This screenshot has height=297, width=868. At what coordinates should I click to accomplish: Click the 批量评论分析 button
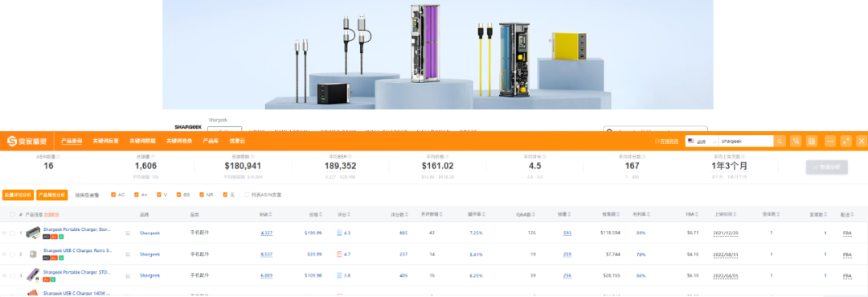pyautogui.click(x=18, y=195)
